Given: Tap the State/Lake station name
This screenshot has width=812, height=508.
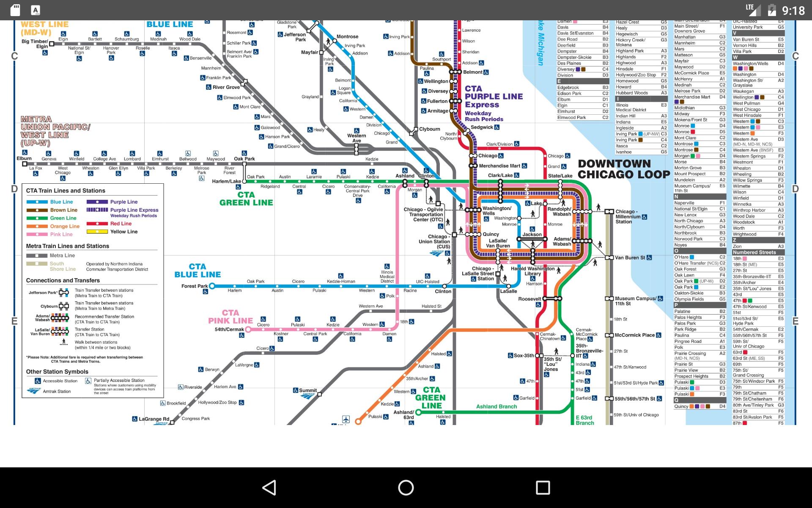Looking at the screenshot, I should [560, 176].
